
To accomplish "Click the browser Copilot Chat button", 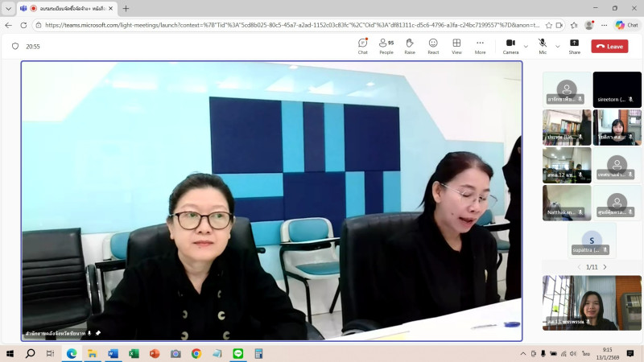I will 625,25.
